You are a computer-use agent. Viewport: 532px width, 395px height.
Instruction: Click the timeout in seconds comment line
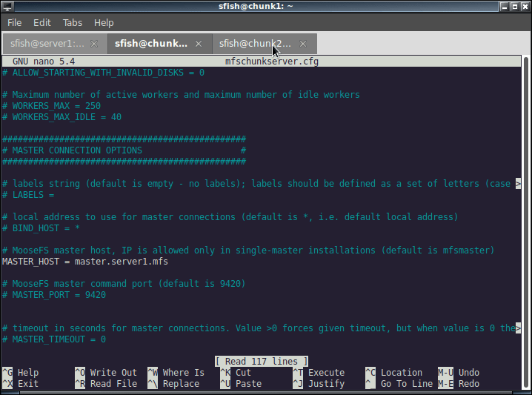[262, 328]
